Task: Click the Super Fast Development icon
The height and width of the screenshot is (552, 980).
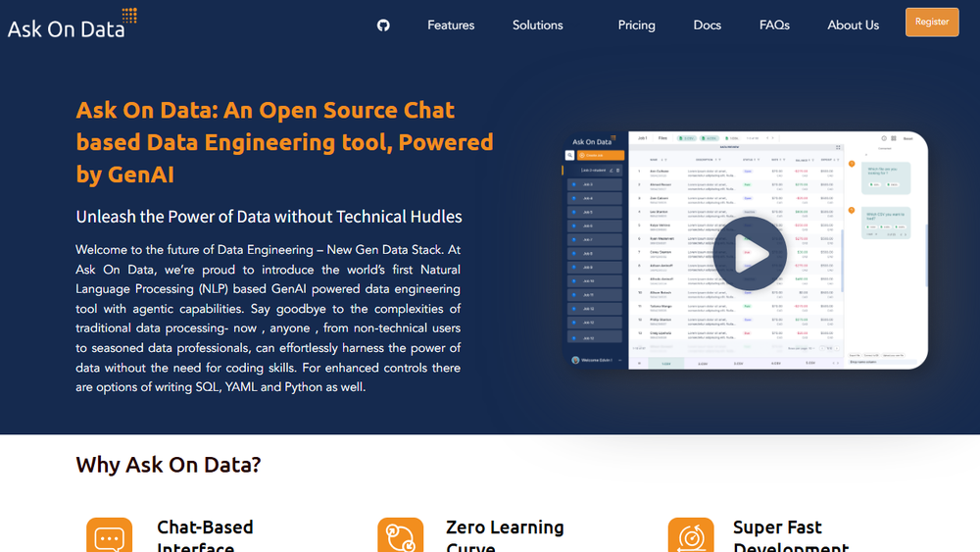Action: click(x=691, y=535)
